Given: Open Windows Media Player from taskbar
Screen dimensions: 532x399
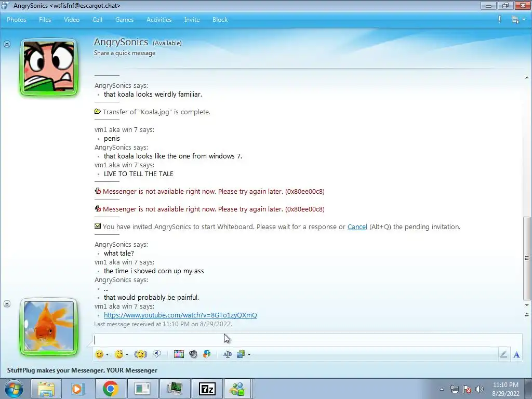Looking at the screenshot, I should pyautogui.click(x=78, y=389).
